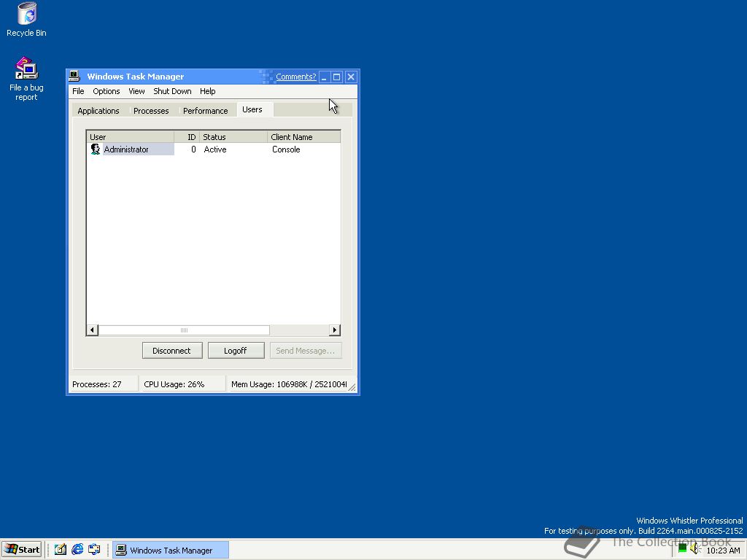Switch to the Processes tab
Viewport: 747px width, 560px height.
click(x=151, y=111)
